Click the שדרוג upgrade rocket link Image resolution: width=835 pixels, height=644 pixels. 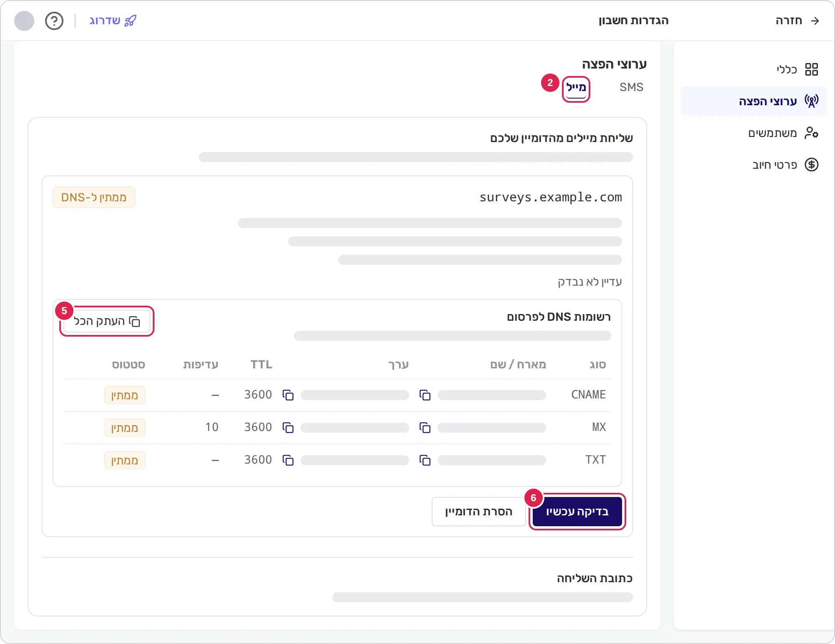pos(113,20)
